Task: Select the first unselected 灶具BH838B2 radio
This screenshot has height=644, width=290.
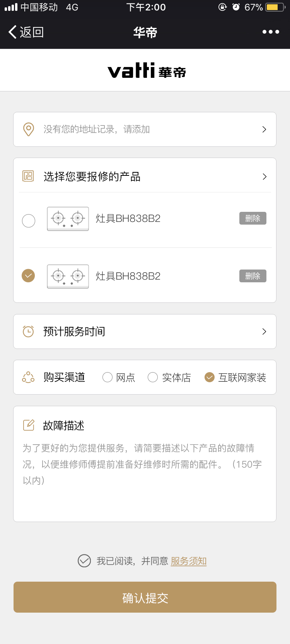Action: pyautogui.click(x=29, y=221)
